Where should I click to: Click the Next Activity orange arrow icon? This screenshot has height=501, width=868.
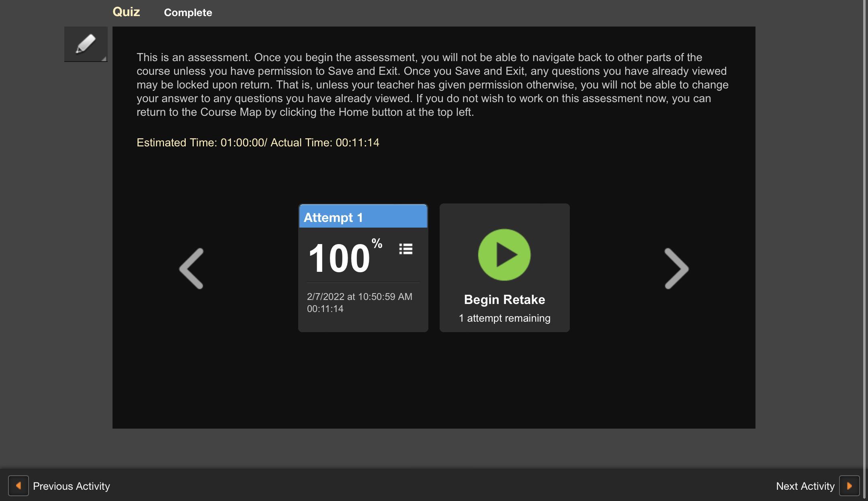[849, 486]
